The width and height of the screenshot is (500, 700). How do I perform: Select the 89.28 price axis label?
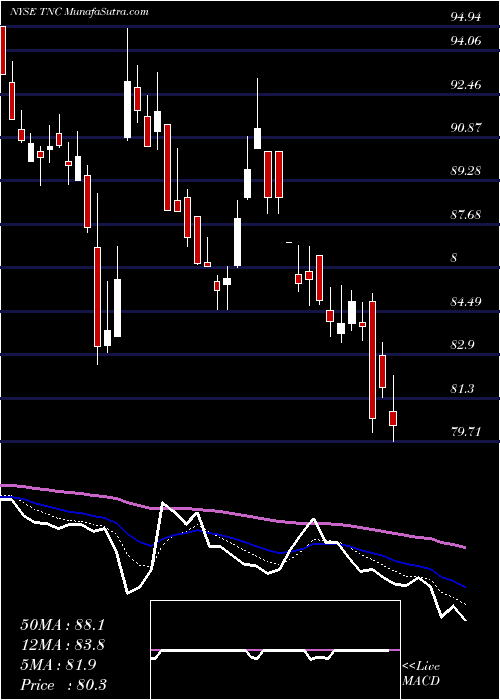point(466,171)
